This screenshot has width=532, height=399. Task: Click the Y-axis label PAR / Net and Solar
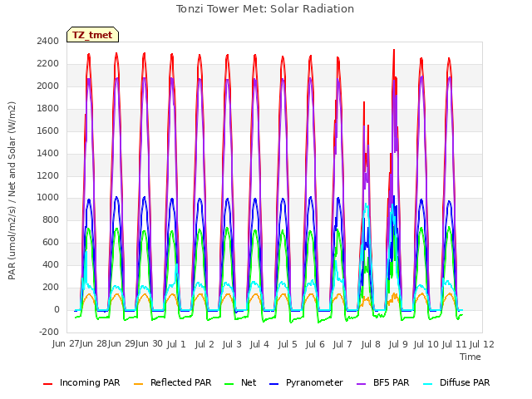coord(12,190)
